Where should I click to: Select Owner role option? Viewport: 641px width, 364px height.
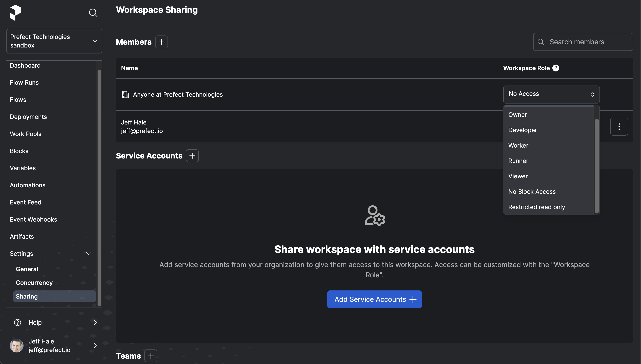click(548, 114)
